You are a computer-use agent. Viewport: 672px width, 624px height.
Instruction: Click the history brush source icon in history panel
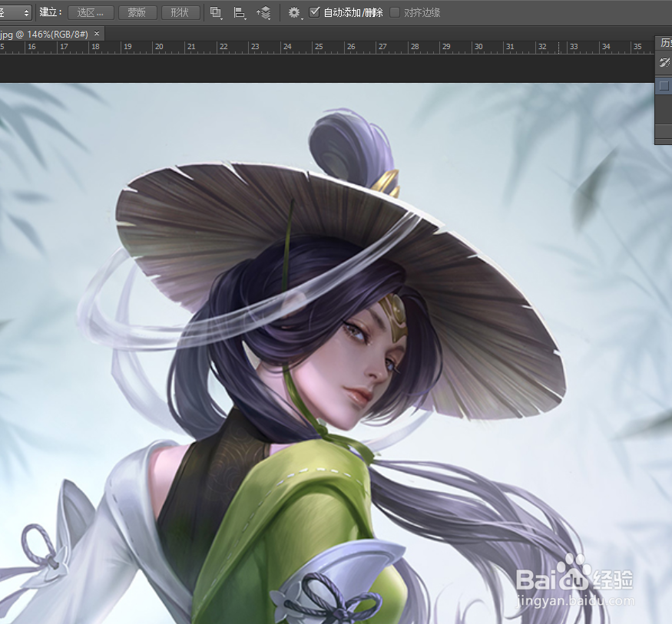(664, 62)
